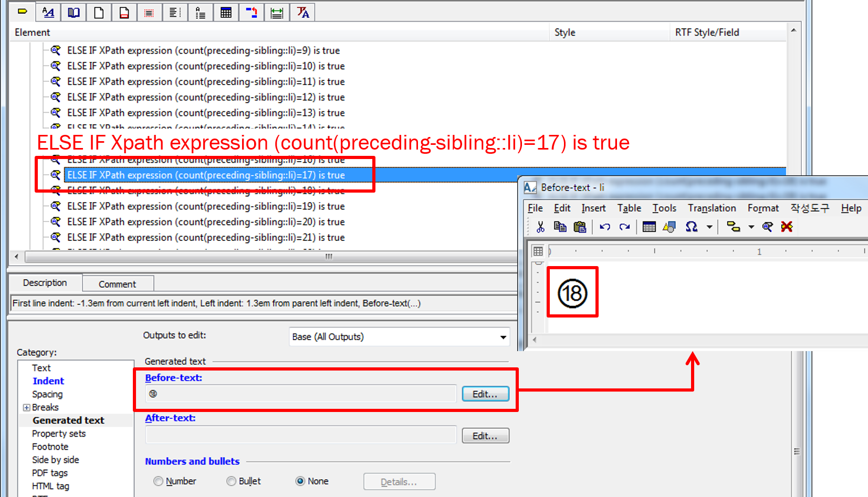This screenshot has height=497, width=868.
Task: Select the page with red footer tab
Action: point(124,12)
